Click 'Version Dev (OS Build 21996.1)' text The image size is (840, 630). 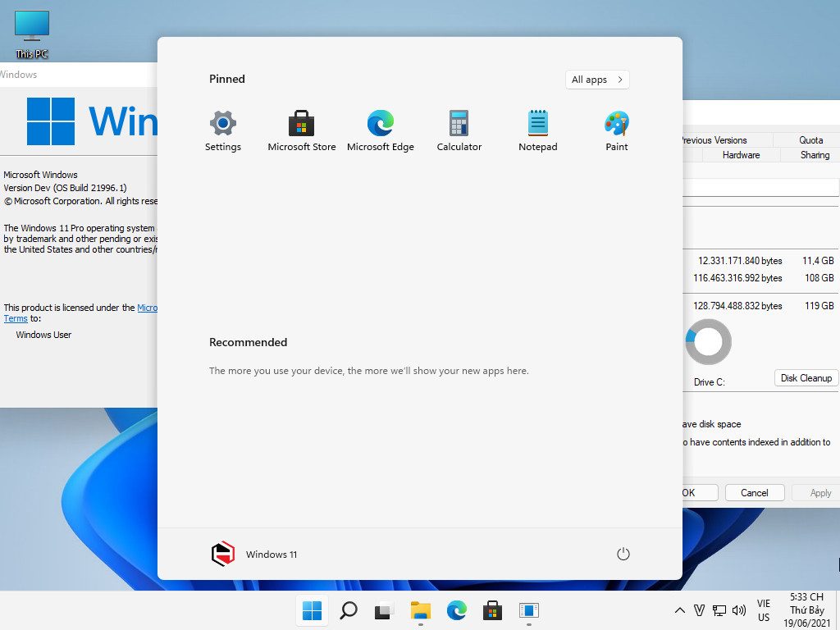point(66,188)
